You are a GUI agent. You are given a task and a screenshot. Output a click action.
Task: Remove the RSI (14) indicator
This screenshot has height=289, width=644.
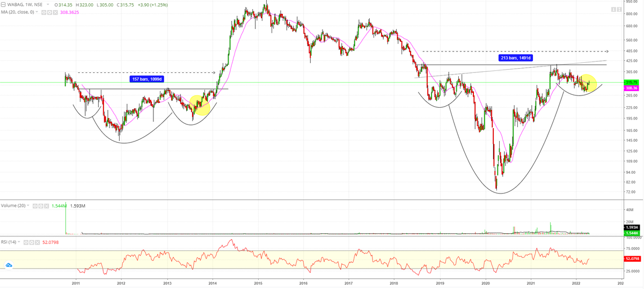coord(38,242)
